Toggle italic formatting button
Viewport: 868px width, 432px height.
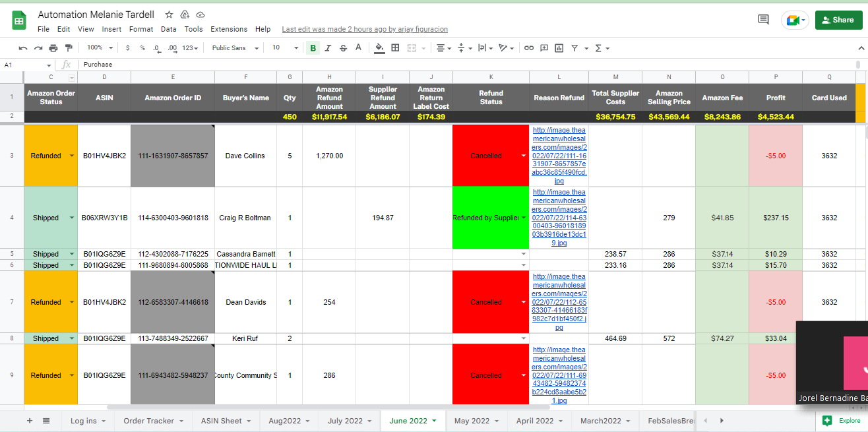pyautogui.click(x=328, y=48)
